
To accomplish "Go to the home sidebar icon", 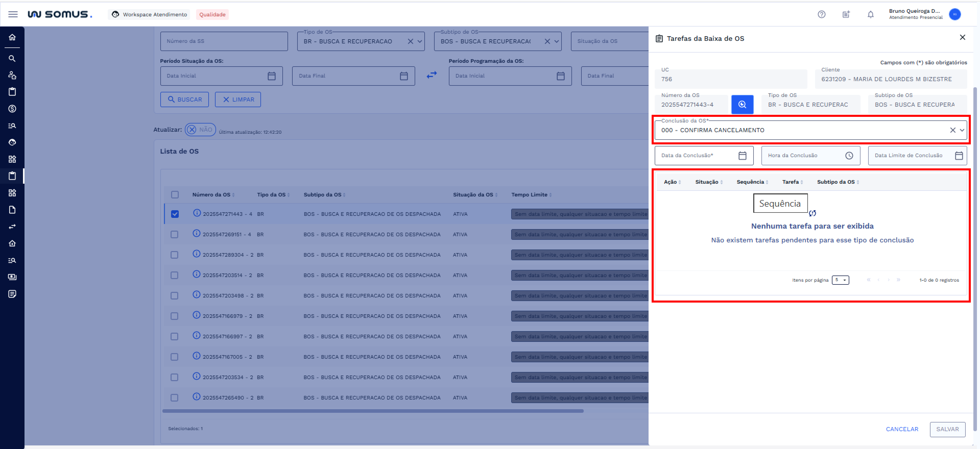I will point(12,37).
